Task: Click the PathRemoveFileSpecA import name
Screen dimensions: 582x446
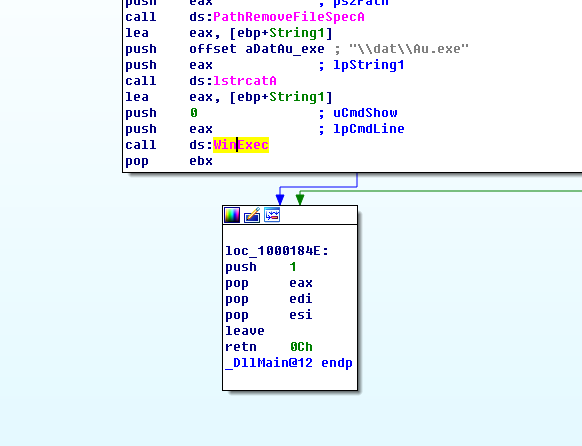Action: click(289, 17)
